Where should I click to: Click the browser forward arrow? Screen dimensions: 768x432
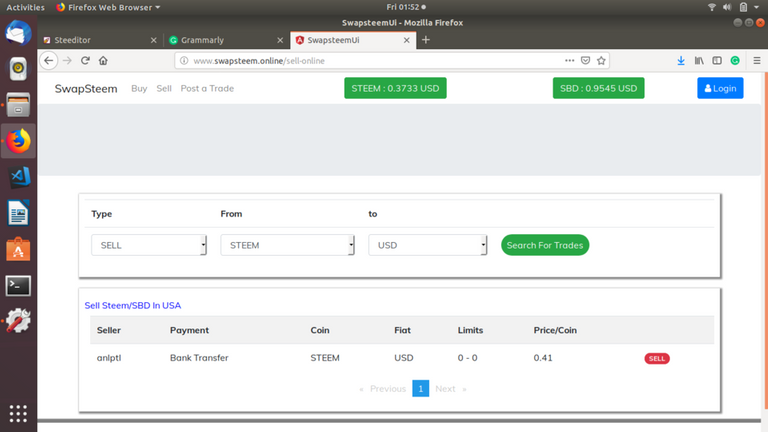coord(67,61)
